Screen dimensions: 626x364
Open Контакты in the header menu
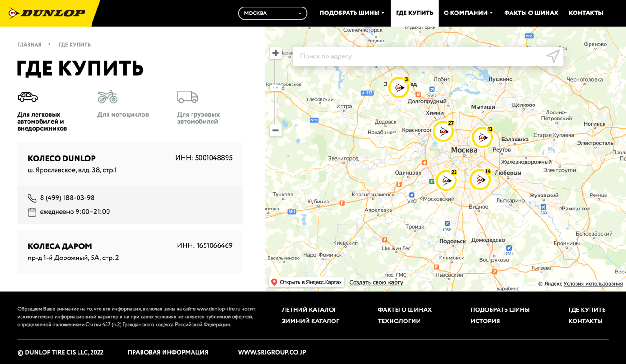pyautogui.click(x=586, y=13)
